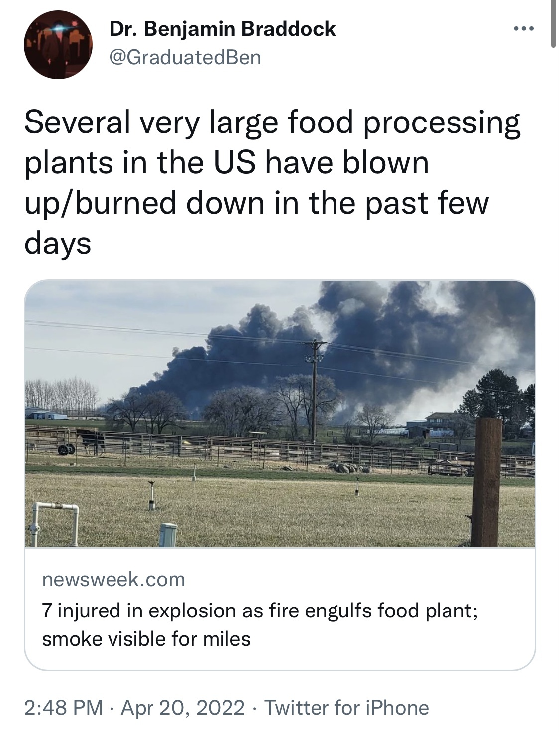Click the Apr 20, 2022 date
Viewport: 560px width, 732px height.
(x=183, y=707)
